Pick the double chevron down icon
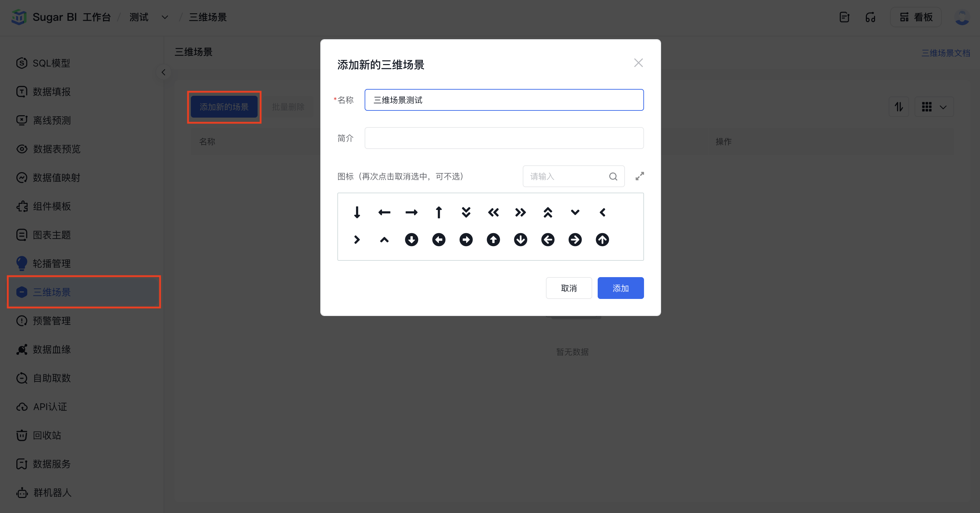The width and height of the screenshot is (980, 513). tap(466, 212)
